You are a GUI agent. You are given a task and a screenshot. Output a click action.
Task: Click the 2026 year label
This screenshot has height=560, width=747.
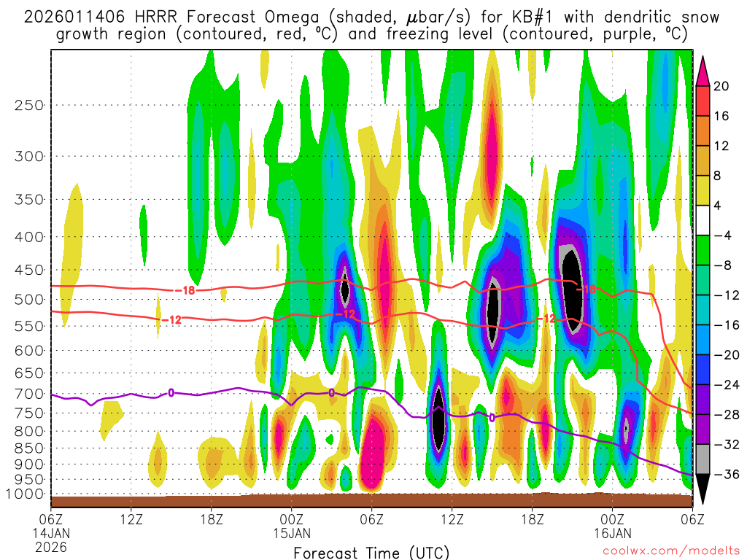coord(51,547)
